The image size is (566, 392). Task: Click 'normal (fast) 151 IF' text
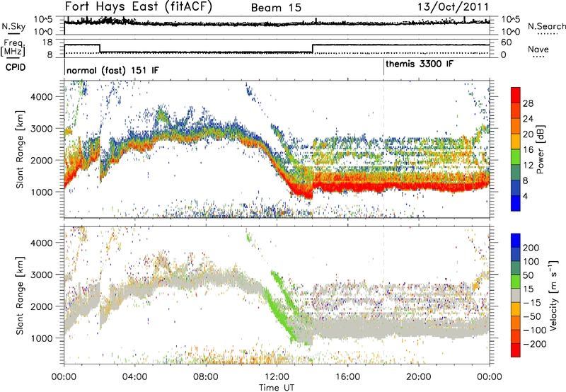coord(112,70)
